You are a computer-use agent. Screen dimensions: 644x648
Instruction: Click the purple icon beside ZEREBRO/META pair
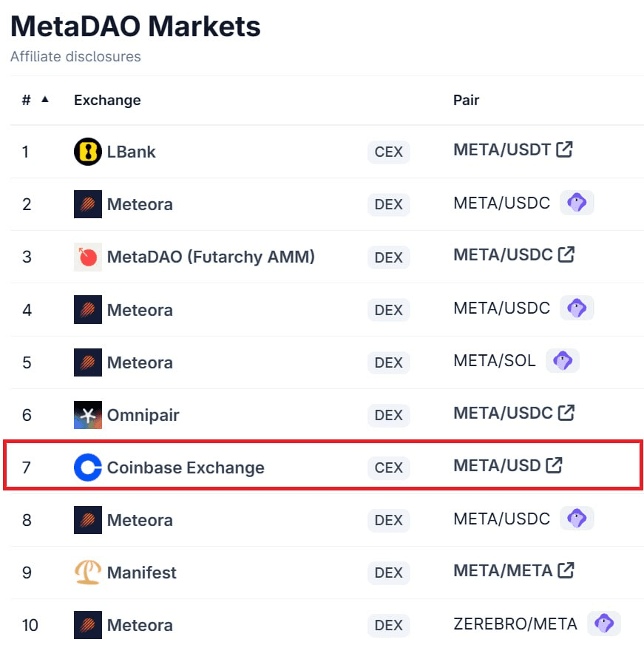tap(603, 624)
